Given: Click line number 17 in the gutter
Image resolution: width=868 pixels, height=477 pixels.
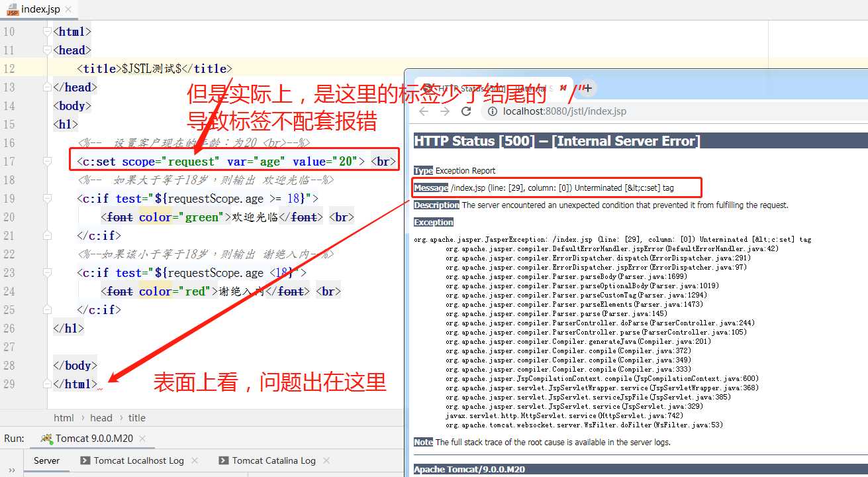Looking at the screenshot, I should (9, 162).
